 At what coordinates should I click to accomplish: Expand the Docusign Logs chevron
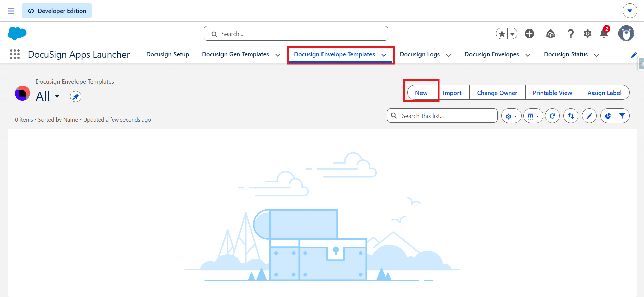click(448, 55)
